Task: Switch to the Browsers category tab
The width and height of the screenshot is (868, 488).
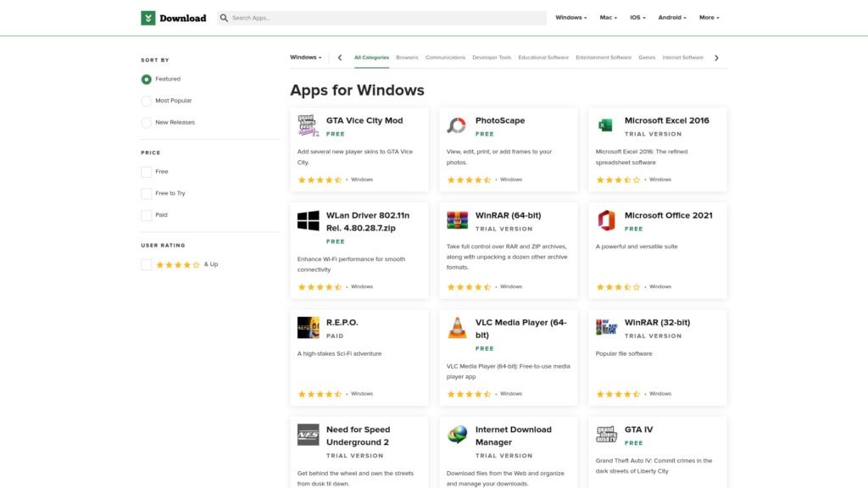Action: 407,58
